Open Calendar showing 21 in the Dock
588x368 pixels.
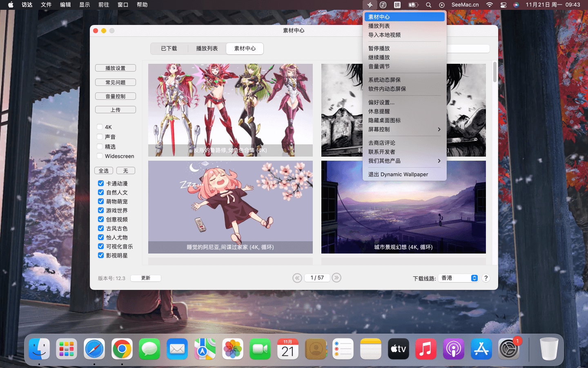pyautogui.click(x=288, y=349)
